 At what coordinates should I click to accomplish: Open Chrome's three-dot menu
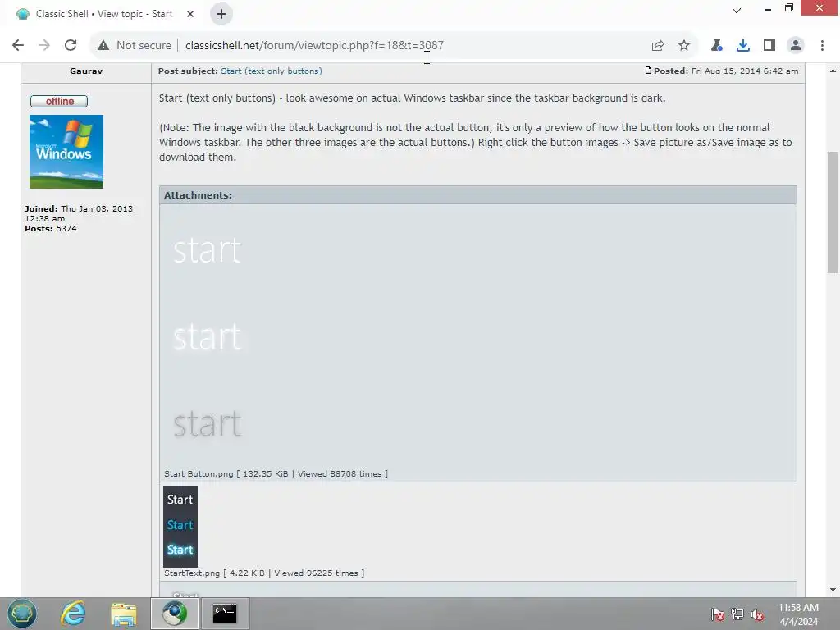(822, 45)
